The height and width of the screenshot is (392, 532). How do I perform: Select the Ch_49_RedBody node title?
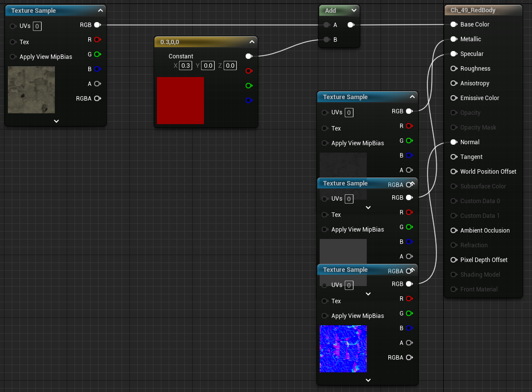click(473, 10)
